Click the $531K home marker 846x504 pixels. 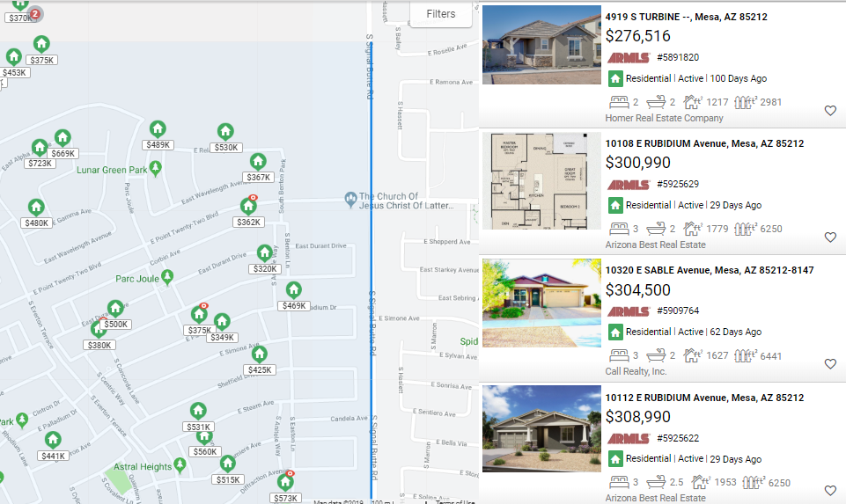pos(198,412)
